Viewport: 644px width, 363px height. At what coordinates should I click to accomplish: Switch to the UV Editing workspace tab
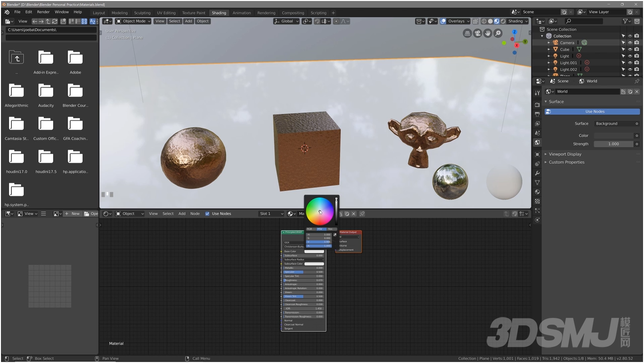pos(166,13)
